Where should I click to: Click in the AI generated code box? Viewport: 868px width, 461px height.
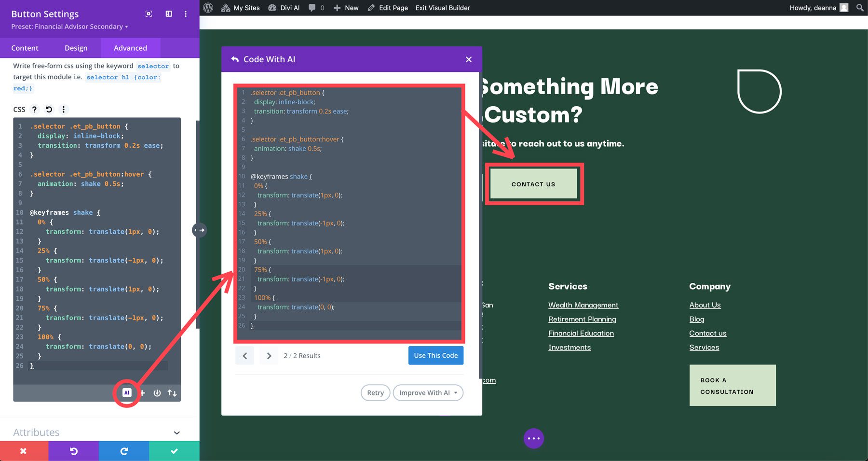click(x=349, y=214)
